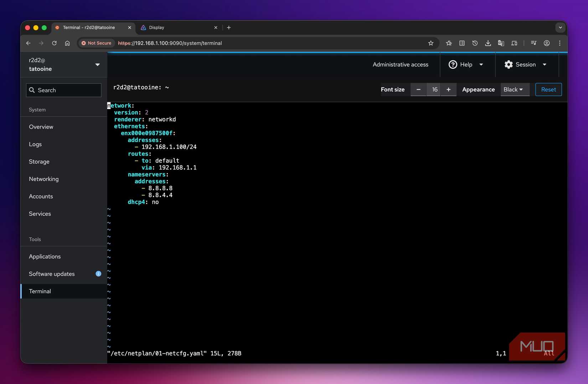Open the browser history icon

(475, 43)
